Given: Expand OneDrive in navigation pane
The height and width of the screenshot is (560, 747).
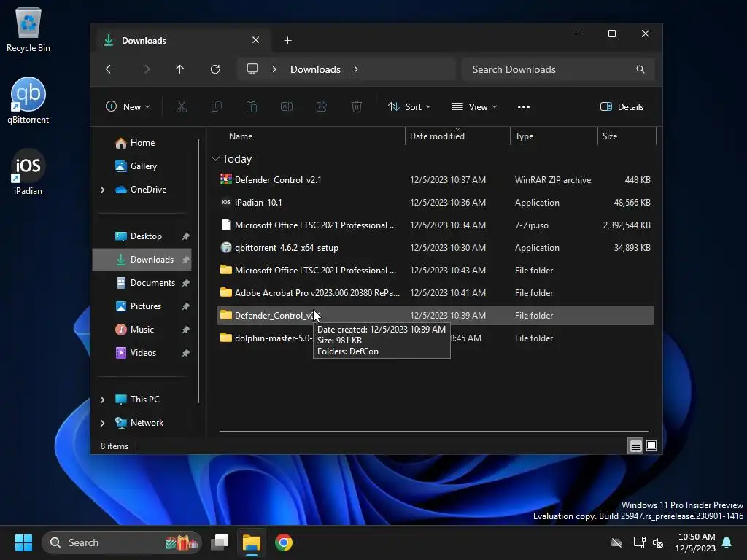Looking at the screenshot, I should click(x=102, y=190).
